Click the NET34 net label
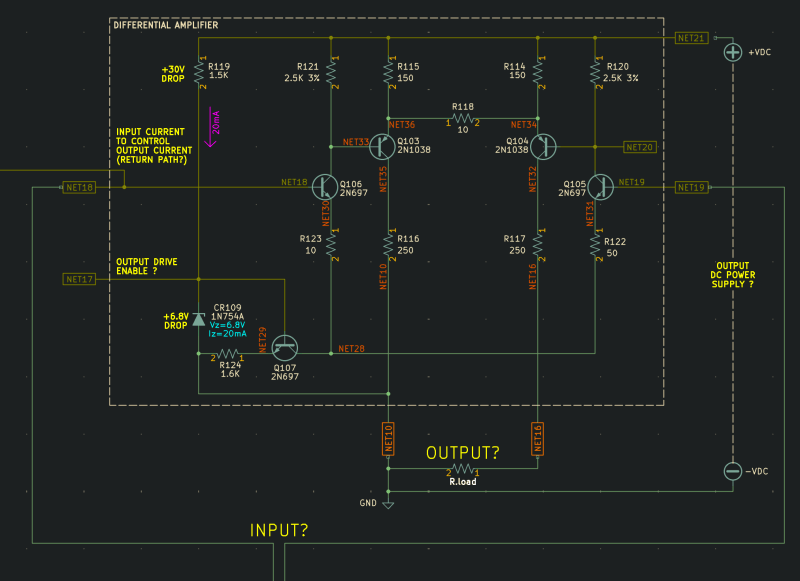The width and height of the screenshot is (800, 581). point(523,124)
